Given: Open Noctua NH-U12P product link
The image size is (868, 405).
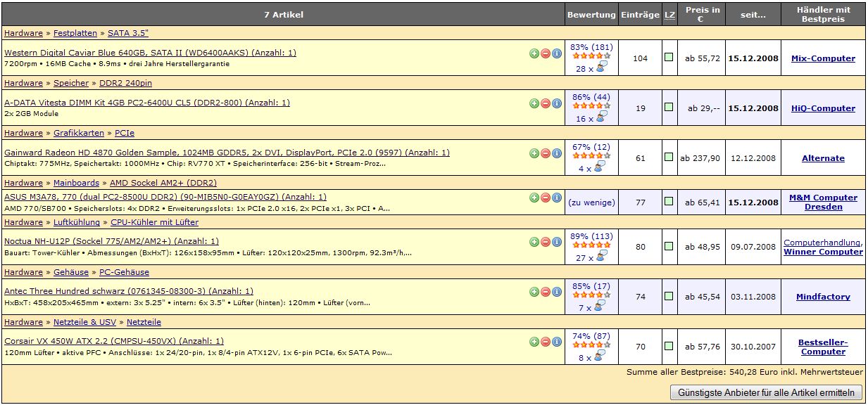Looking at the screenshot, I should 111,241.
